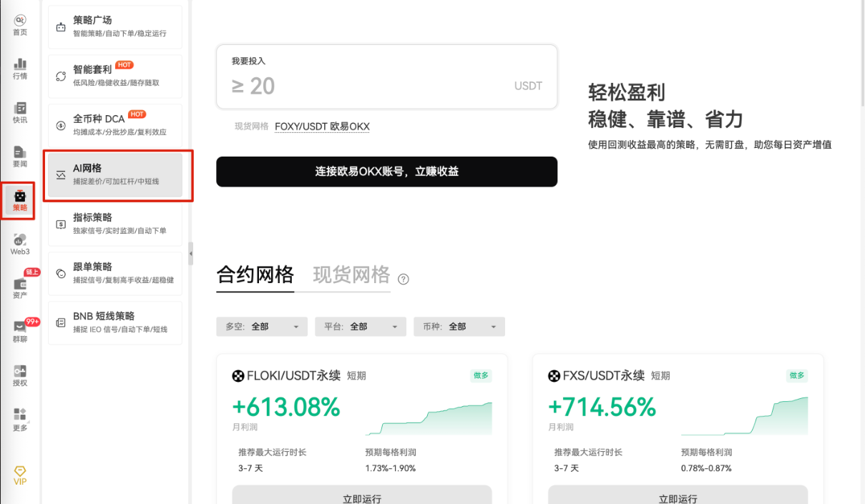Click the 99+ badge on 群聊

click(x=32, y=322)
